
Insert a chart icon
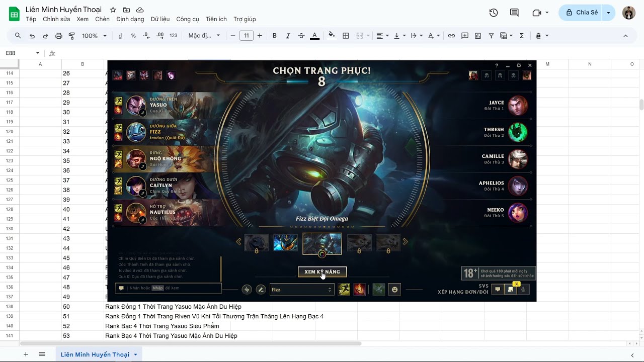(x=478, y=36)
